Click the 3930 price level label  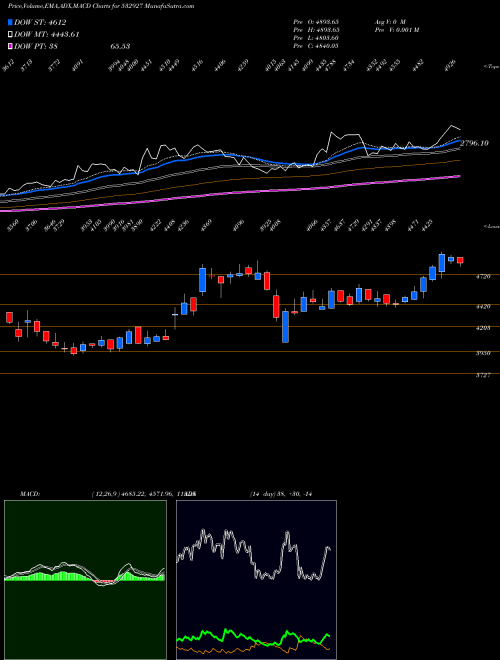(483, 353)
